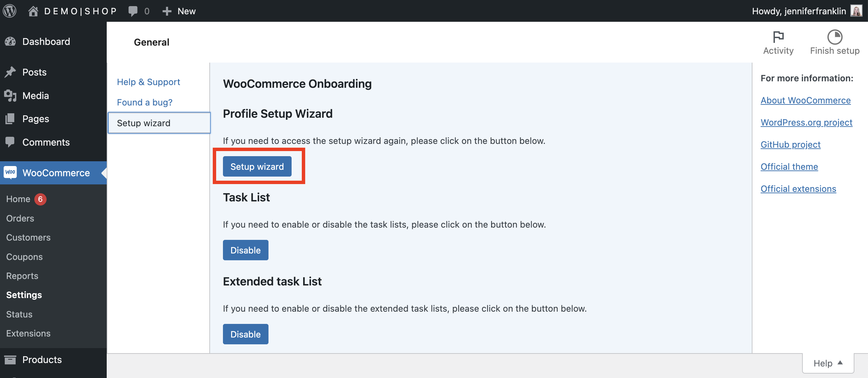Open the GitHub project link
The width and height of the screenshot is (868, 378).
791,145
